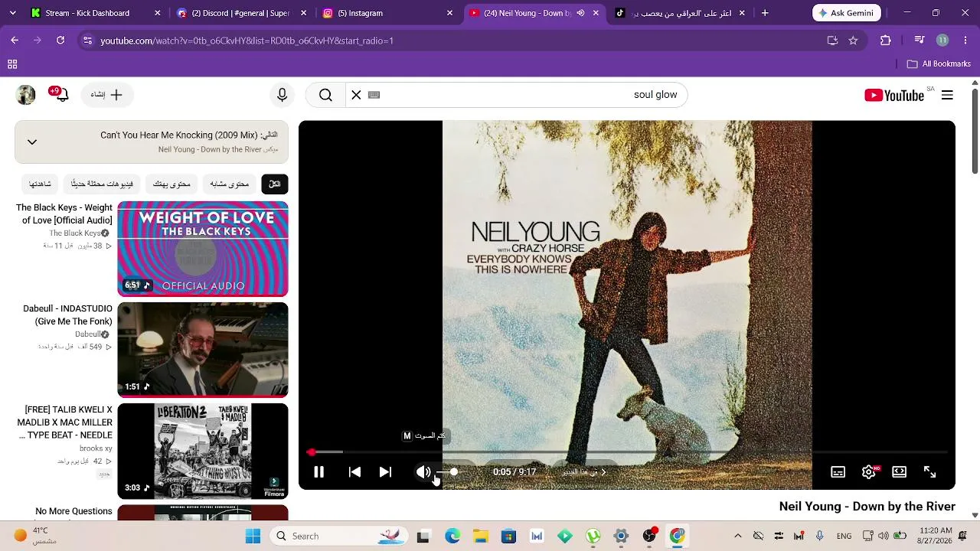Open the Chrome extensions puzzle icon
This screenshot has height=551, width=980.
886,41
